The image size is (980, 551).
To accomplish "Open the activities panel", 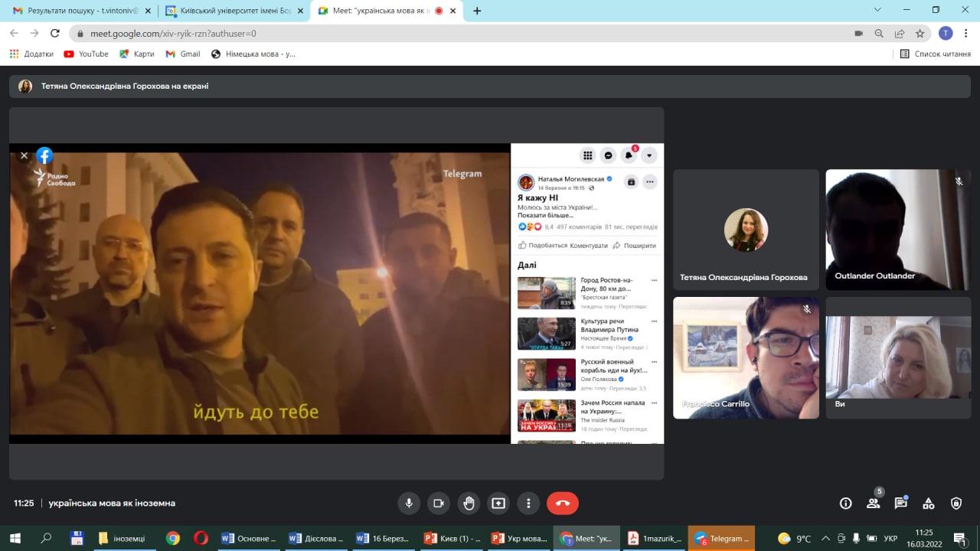I will [x=928, y=503].
